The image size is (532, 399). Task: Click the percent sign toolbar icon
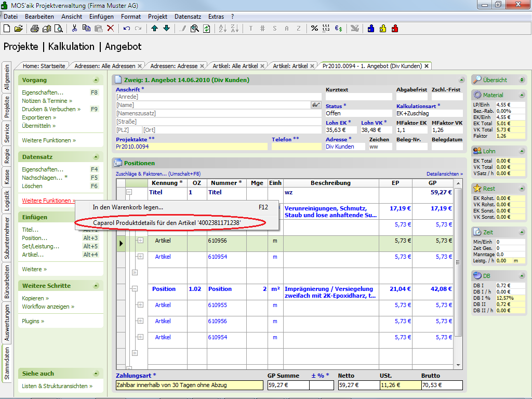[314, 28]
